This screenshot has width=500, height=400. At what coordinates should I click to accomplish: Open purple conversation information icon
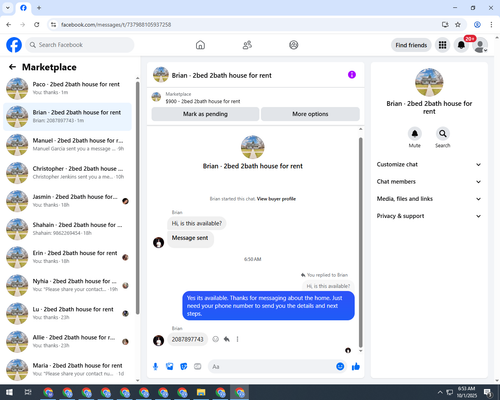[x=352, y=75]
